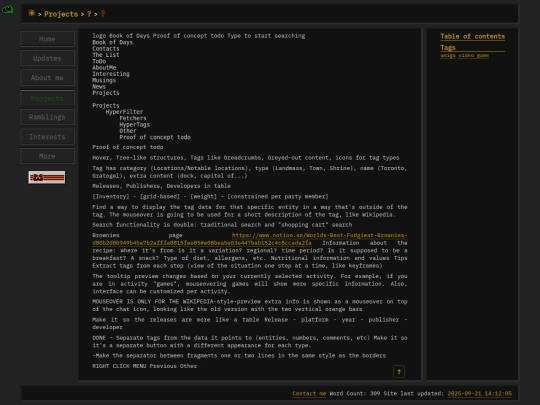
Task: Click the 'AboutMe' list entry
Action: click(104, 68)
